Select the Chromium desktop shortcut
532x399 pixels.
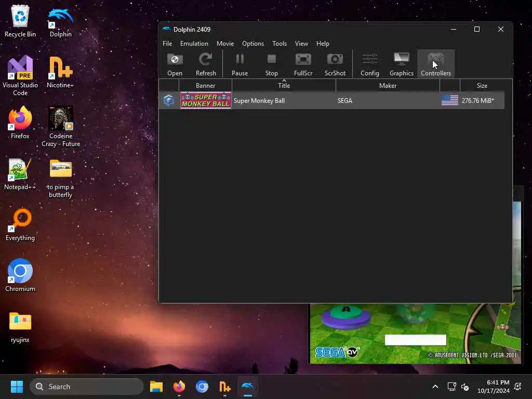pos(20,275)
